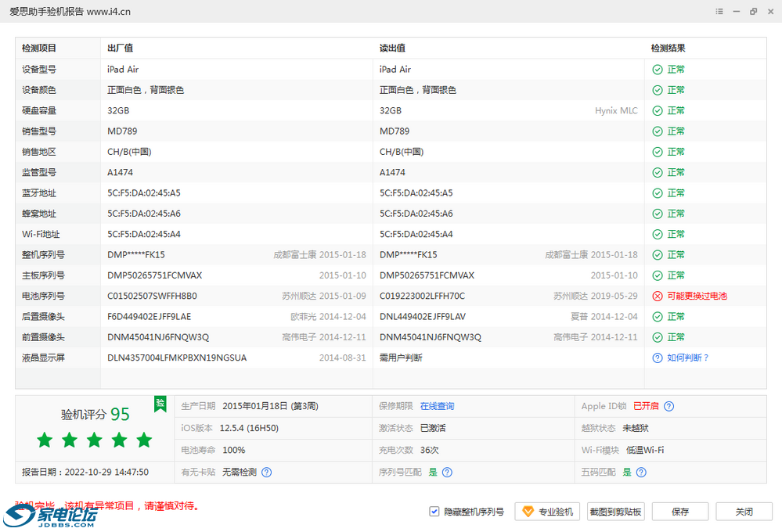Click the green check icon in 后置摄像头 row
The image size is (782, 532).
pyautogui.click(x=658, y=317)
